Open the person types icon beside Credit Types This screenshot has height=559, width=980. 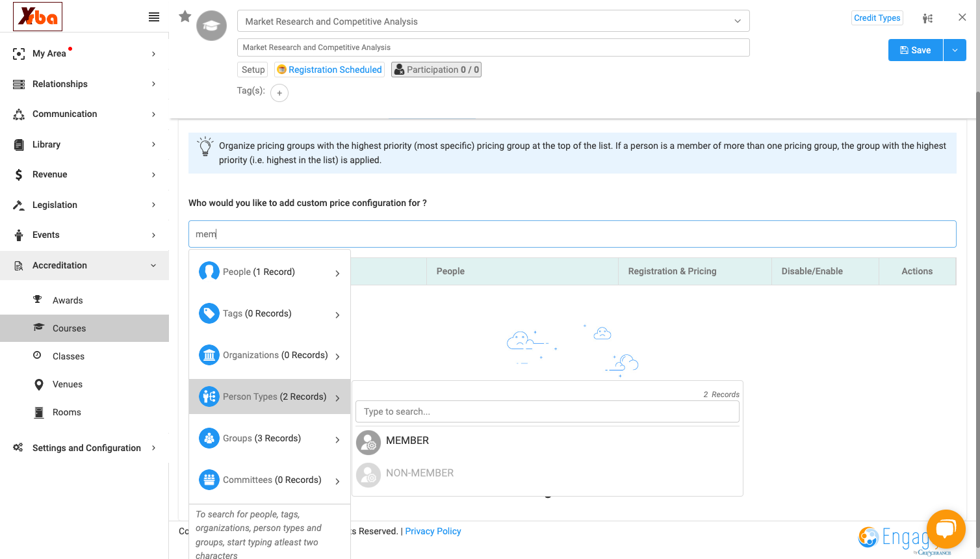click(927, 18)
